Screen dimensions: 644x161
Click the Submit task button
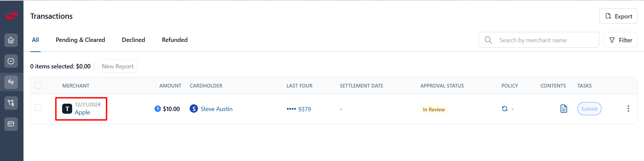pos(589,109)
